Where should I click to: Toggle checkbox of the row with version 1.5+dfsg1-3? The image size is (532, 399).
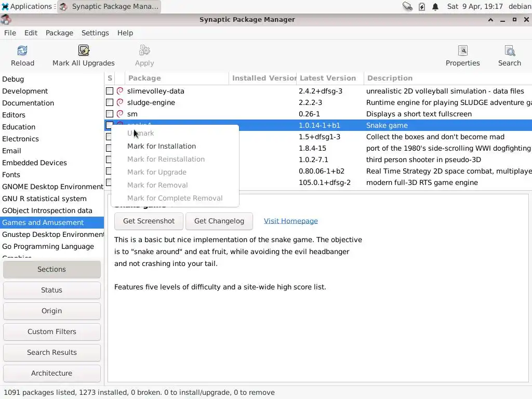109,137
